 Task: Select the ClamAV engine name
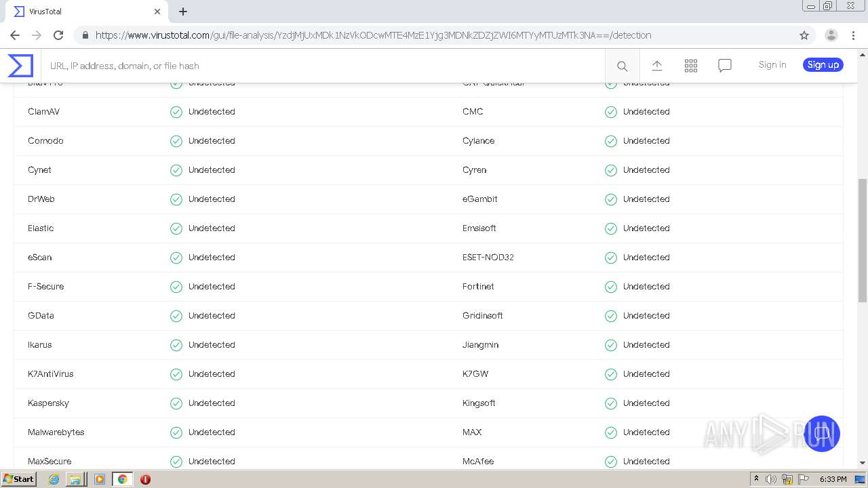point(43,112)
